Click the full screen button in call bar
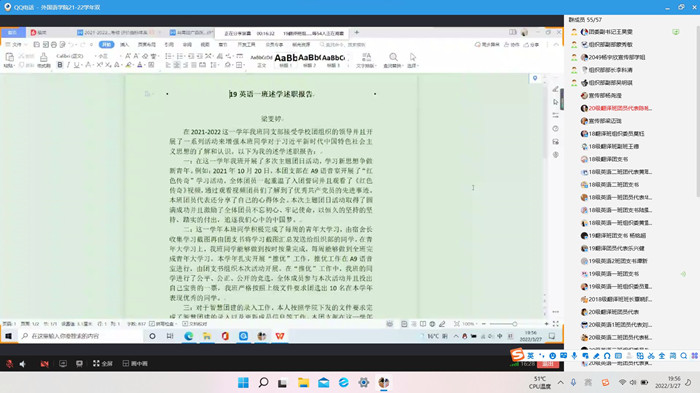The width and height of the screenshot is (700, 393). coord(103,364)
